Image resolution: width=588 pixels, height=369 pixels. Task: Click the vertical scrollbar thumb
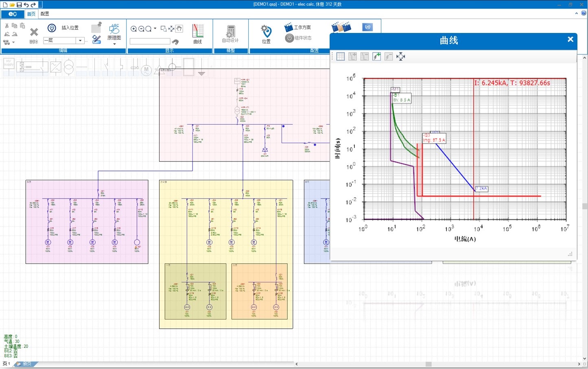coord(585,206)
